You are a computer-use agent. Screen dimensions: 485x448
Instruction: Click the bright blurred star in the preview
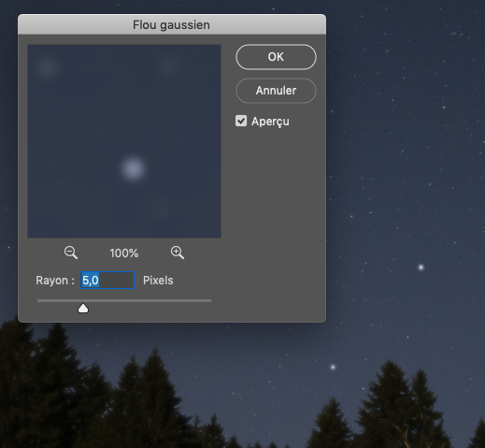[134, 169]
